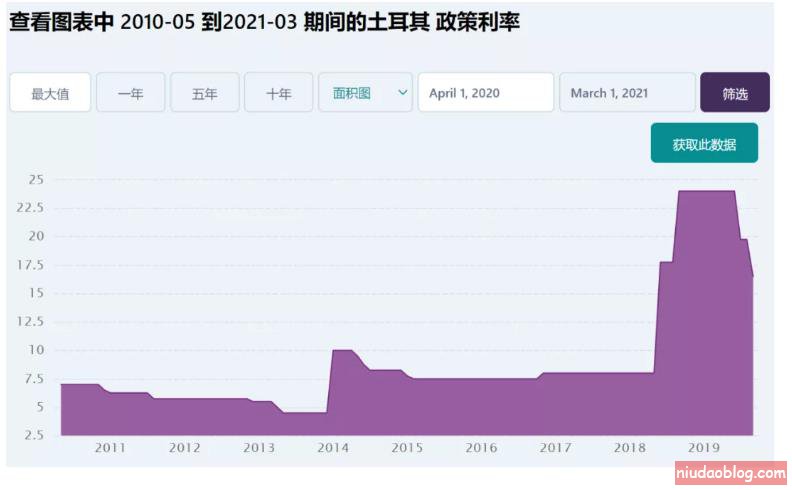Image resolution: width=792 pixels, height=490 pixels.
Task: Click the 5 y-axis value
Action: pyautogui.click(x=40, y=407)
